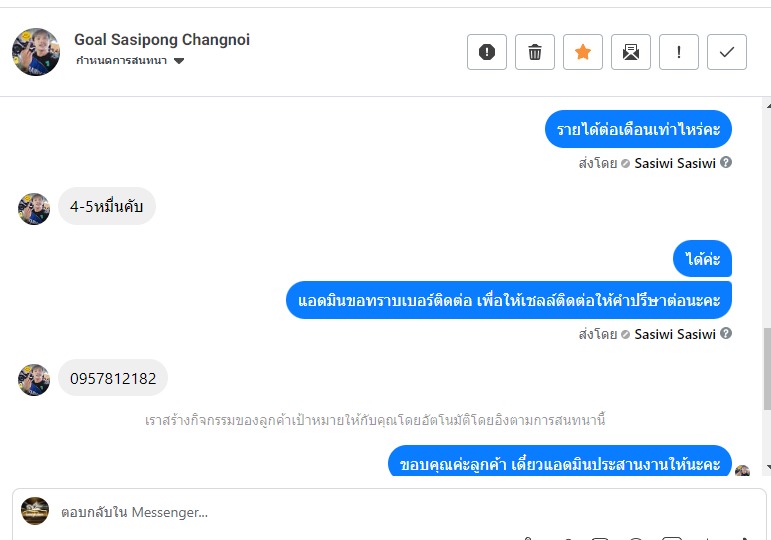771x540 pixels.
Task: Mark the conversation done with the checkmark
Action: (x=727, y=52)
